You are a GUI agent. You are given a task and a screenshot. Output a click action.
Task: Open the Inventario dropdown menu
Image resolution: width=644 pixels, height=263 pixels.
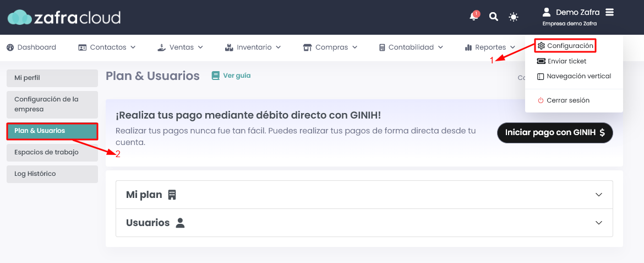click(253, 47)
